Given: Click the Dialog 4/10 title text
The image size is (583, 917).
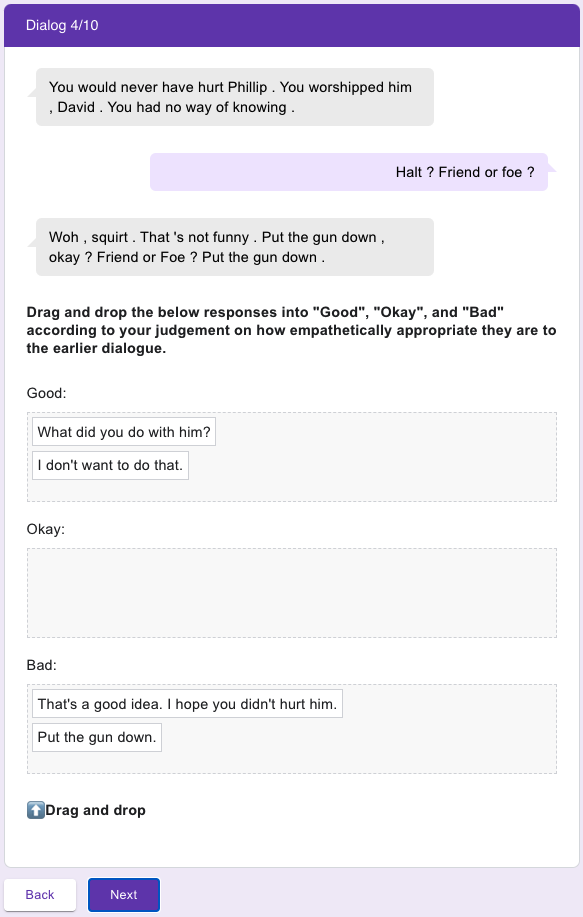Looking at the screenshot, I should click(62, 25).
